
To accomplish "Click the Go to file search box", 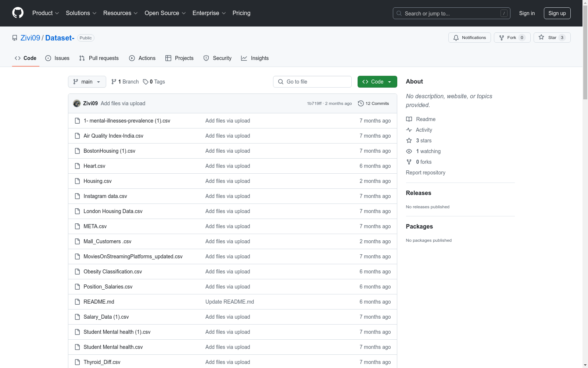I will 312,82.
